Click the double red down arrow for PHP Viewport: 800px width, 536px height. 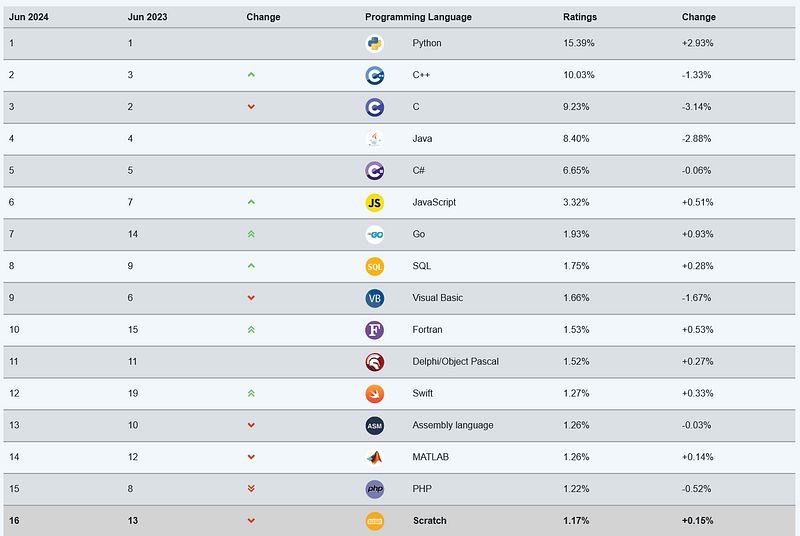click(251, 489)
